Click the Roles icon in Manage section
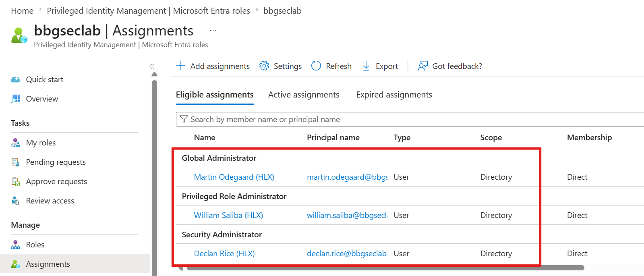The width and height of the screenshot is (644, 276). tap(16, 245)
